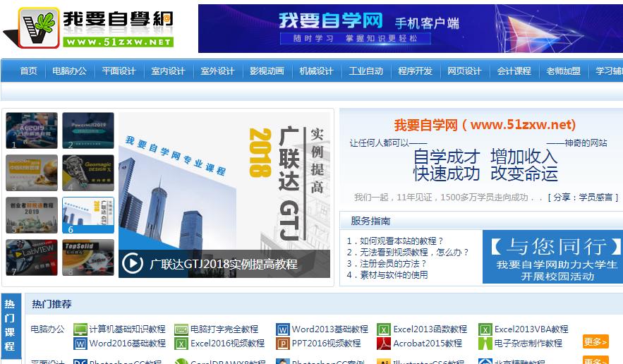Screen dimensions: 623x364
Task: Click the 计算机基础知识教程 monitor icon
Action: pos(80,329)
